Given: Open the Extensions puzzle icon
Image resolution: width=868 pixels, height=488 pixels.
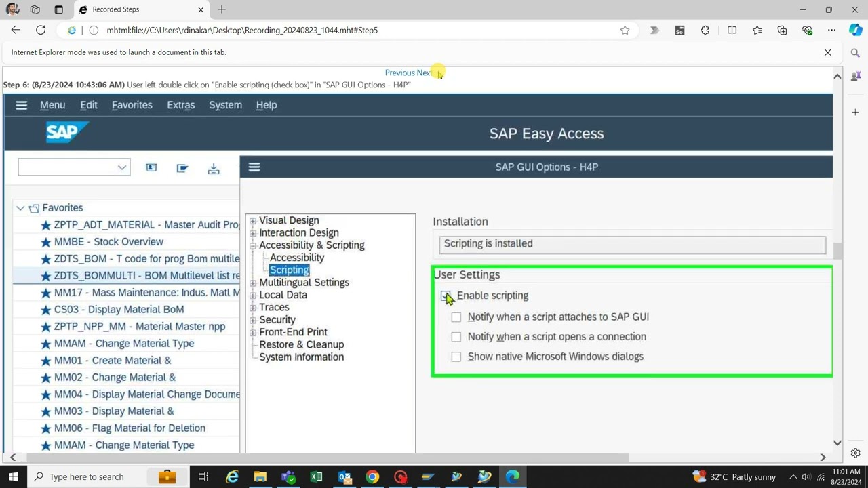Looking at the screenshot, I should 705,30.
